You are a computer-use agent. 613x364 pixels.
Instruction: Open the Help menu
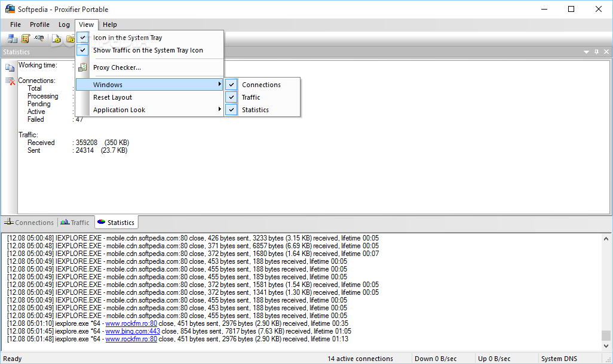point(110,24)
